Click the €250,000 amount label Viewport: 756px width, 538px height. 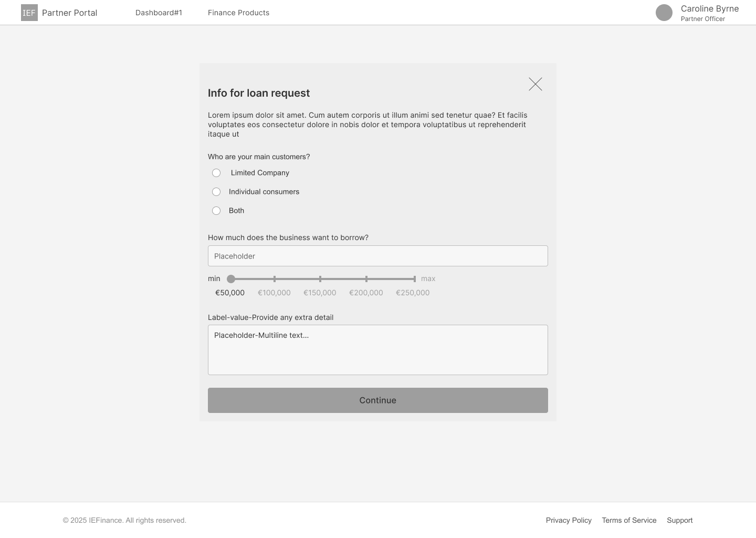pos(413,293)
